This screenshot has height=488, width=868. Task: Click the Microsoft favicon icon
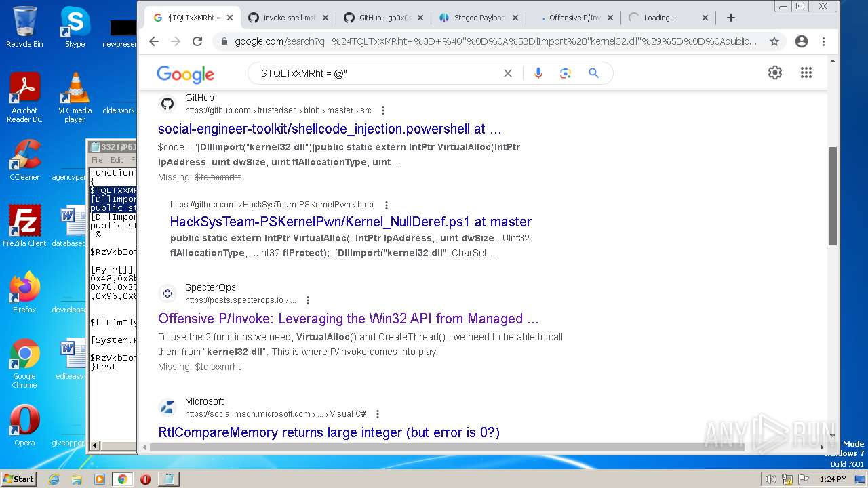click(x=167, y=407)
